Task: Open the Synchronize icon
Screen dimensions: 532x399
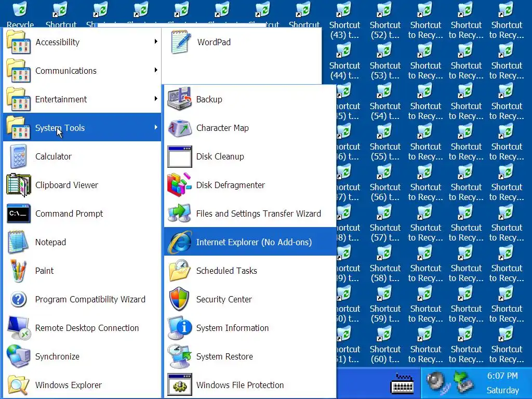Action: (x=18, y=356)
